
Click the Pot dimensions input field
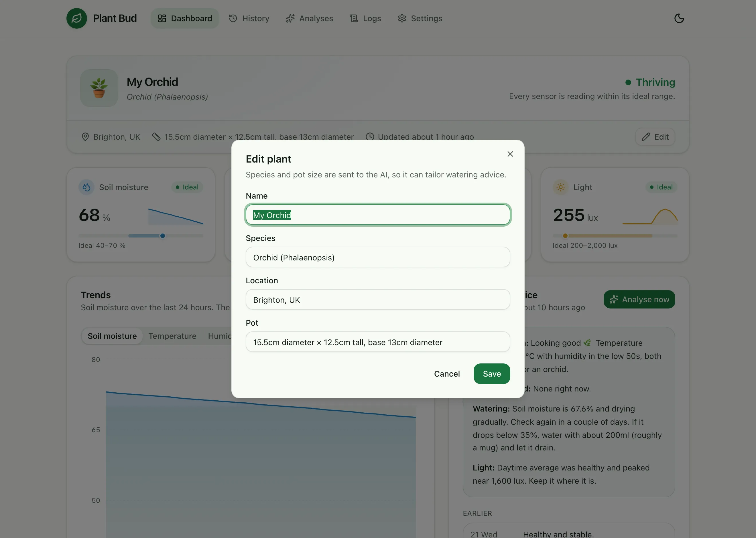click(x=378, y=342)
